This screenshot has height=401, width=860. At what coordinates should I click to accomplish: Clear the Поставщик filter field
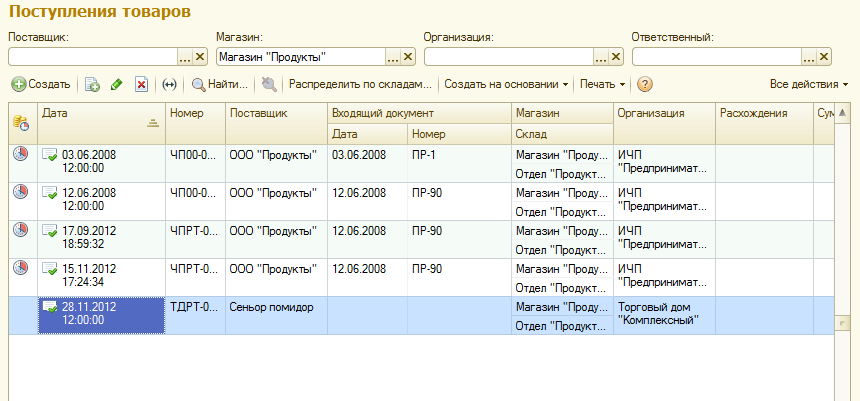coord(200,57)
